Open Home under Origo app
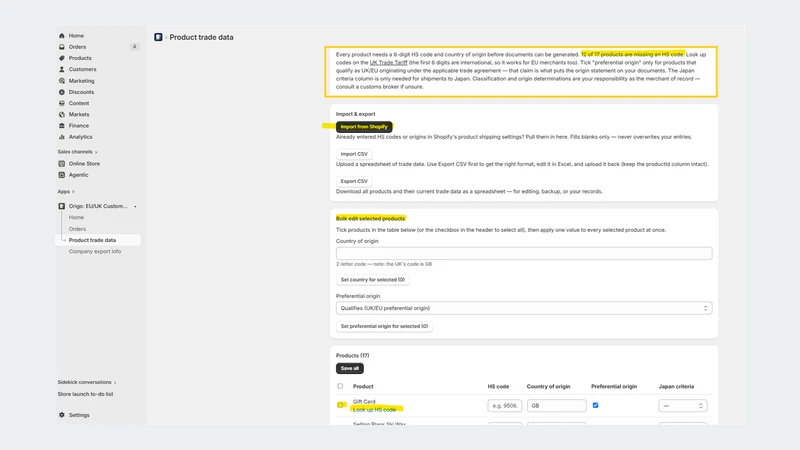 [x=76, y=217]
